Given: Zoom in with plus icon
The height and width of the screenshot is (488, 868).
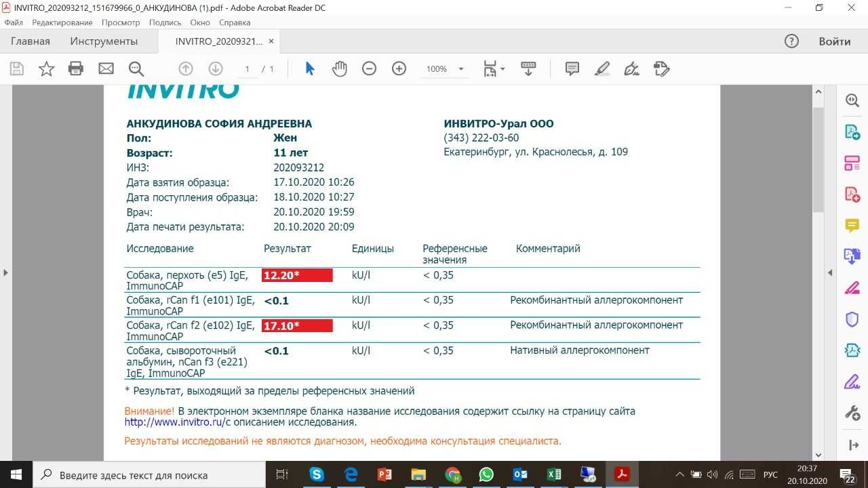Looking at the screenshot, I should coord(399,68).
